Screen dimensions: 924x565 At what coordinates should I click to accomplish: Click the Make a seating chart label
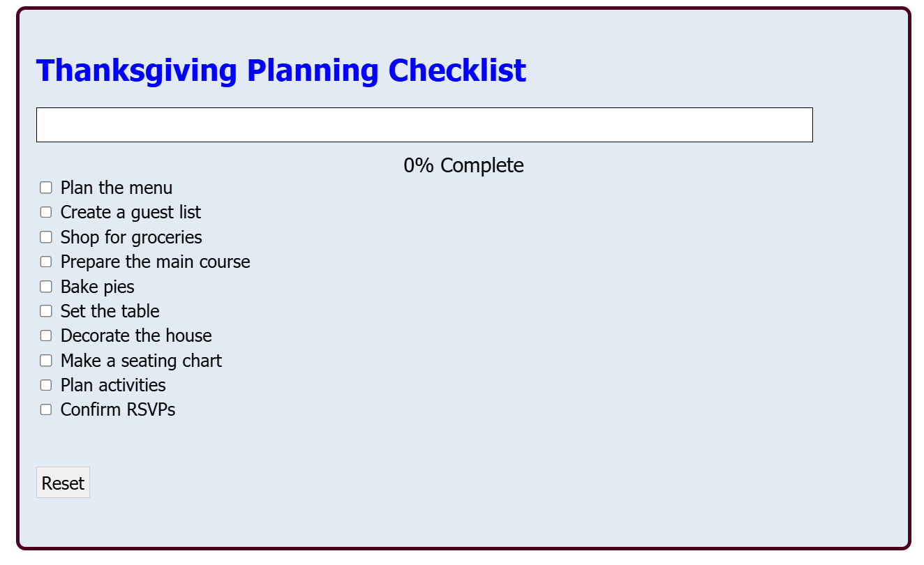(x=141, y=361)
